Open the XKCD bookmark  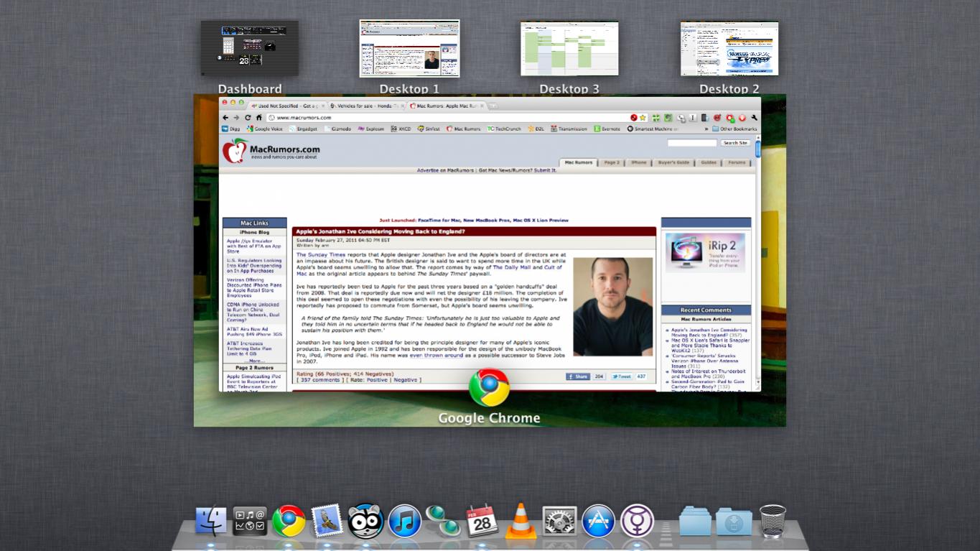tap(401, 129)
